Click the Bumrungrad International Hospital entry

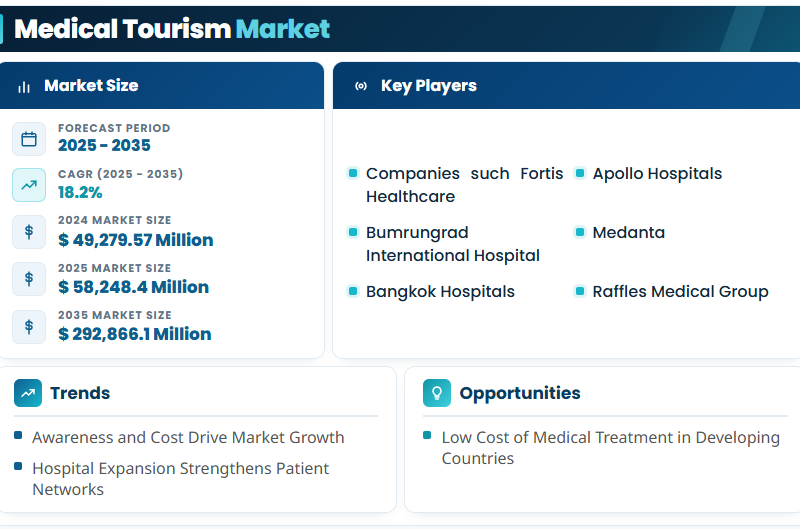pos(453,244)
